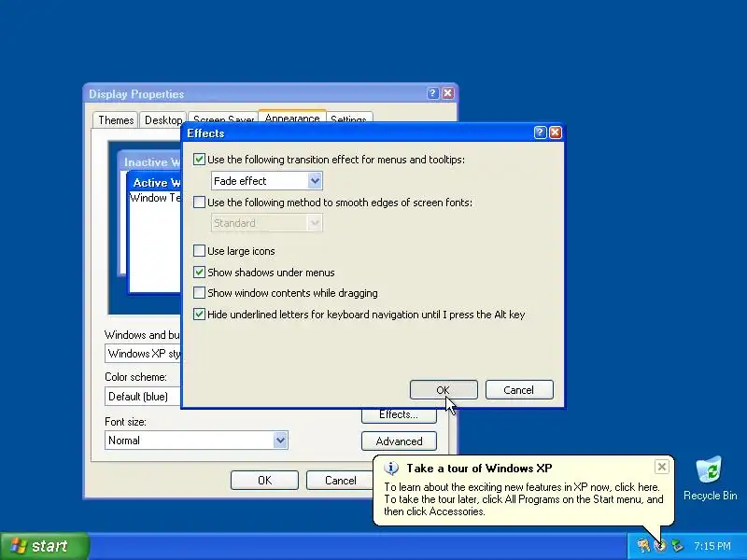Open the Fade effect dropdown
The height and width of the screenshot is (560, 747).
pyautogui.click(x=267, y=181)
